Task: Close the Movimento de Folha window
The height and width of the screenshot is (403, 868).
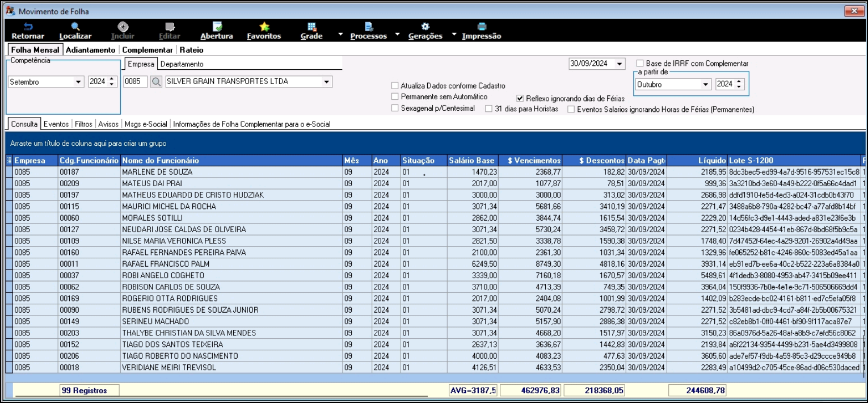Action: (x=854, y=11)
